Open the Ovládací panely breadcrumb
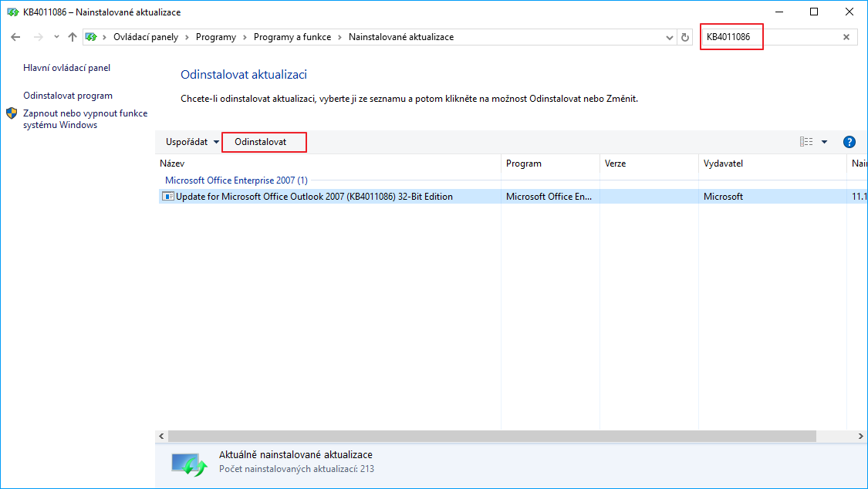The width and height of the screenshot is (868, 489). pyautogui.click(x=146, y=37)
